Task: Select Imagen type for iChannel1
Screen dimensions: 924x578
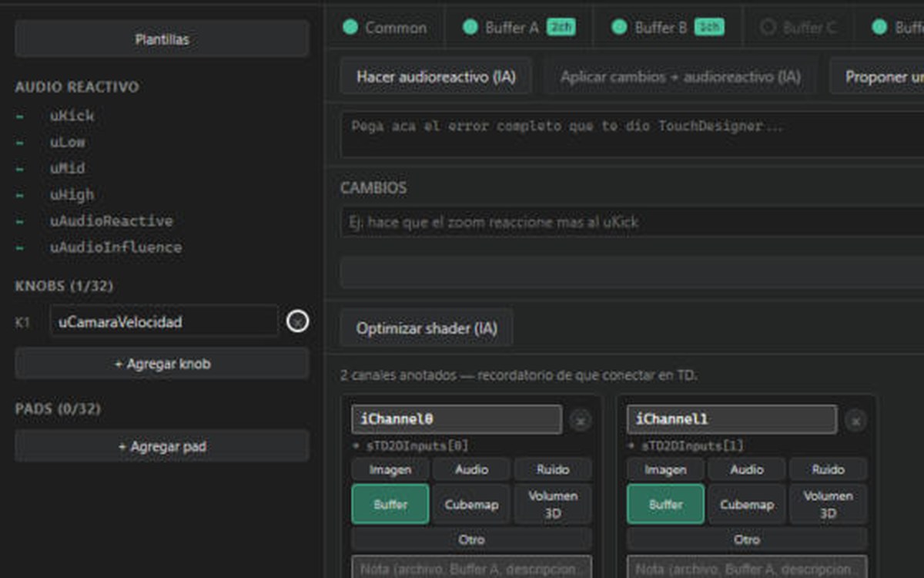Action: (x=665, y=469)
